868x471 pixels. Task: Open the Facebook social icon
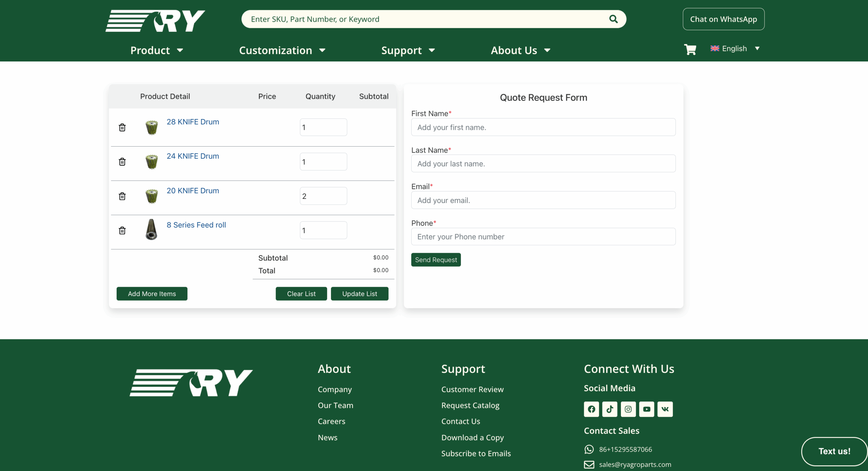click(x=591, y=409)
